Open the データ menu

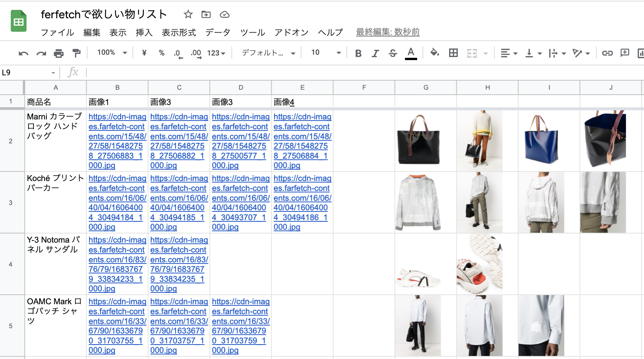(218, 32)
